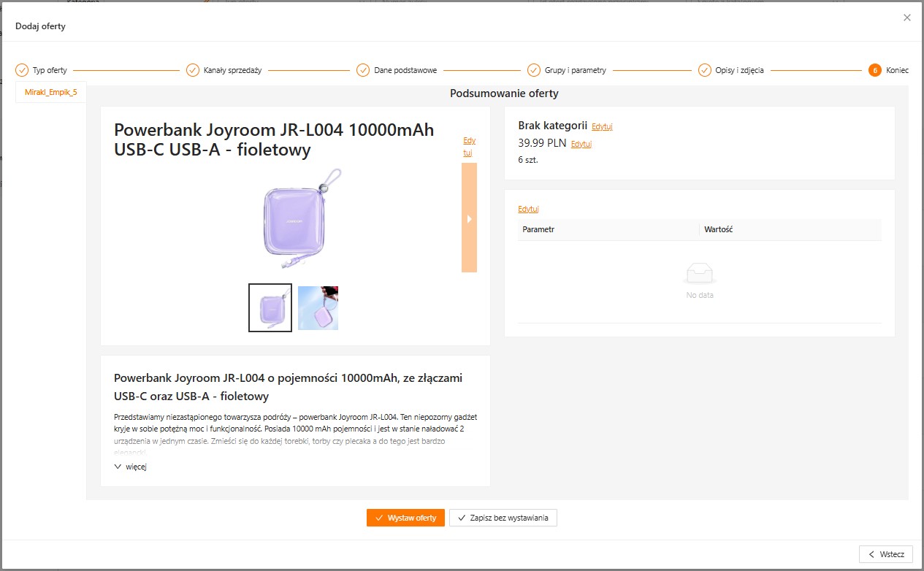
Task: Click the step 6 Koniec circle icon
Action: click(x=874, y=70)
